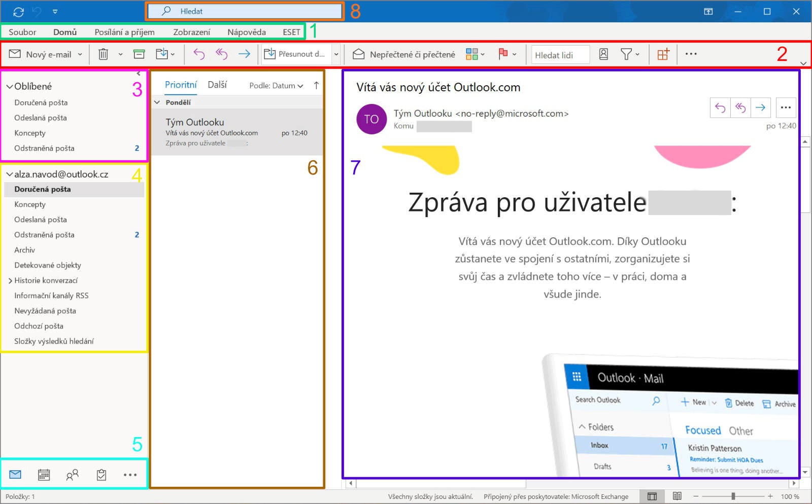Open the Delete dropdown arrow
The image size is (812, 504).
[120, 54]
